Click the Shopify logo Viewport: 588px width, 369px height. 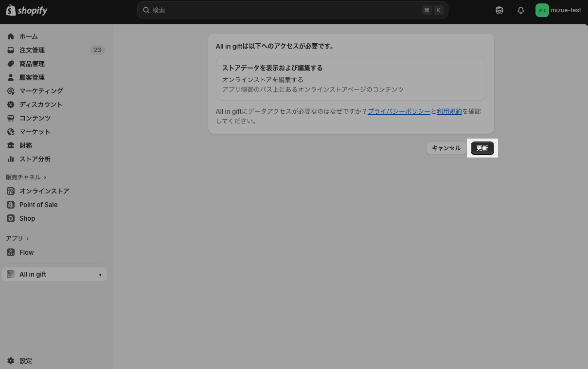coord(27,10)
